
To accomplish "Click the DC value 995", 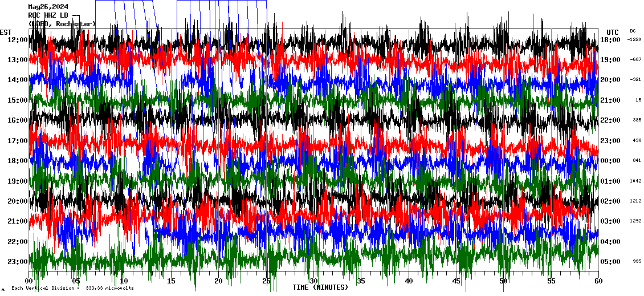I will click(636, 261).
